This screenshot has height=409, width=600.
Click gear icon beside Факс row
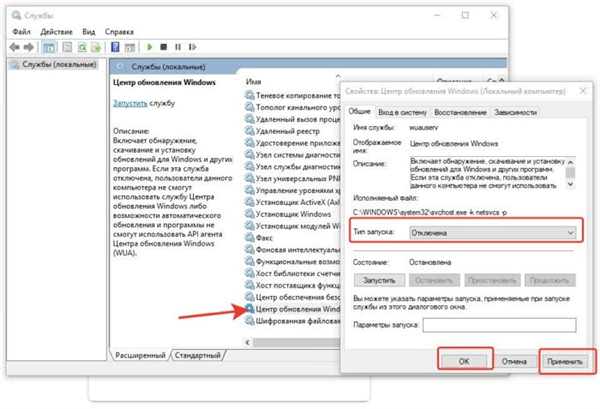[x=249, y=238]
